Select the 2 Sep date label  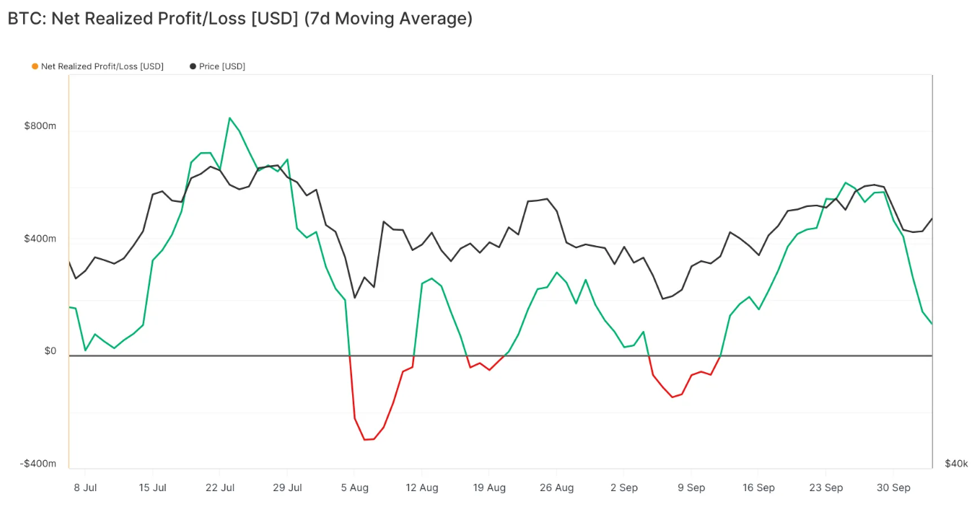[624, 488]
